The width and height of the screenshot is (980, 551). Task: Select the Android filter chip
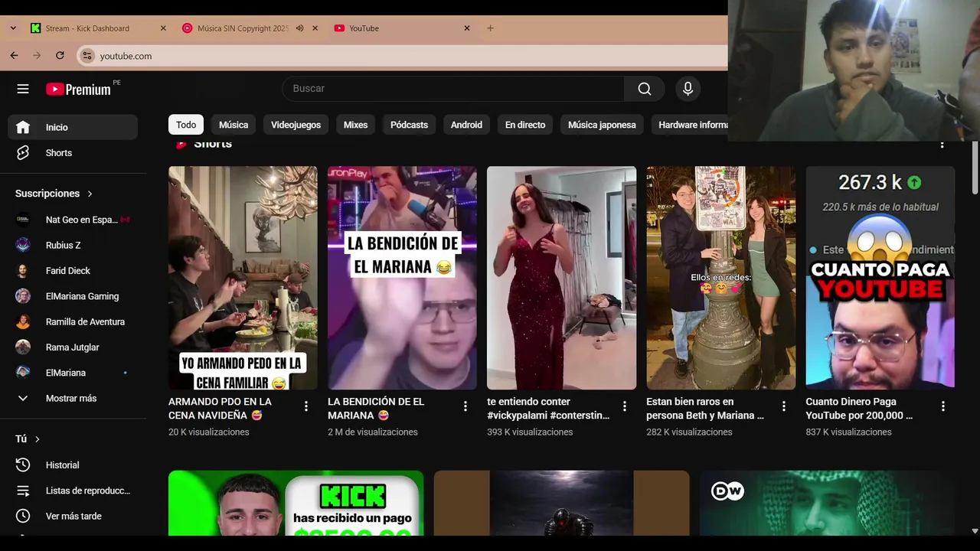466,125
